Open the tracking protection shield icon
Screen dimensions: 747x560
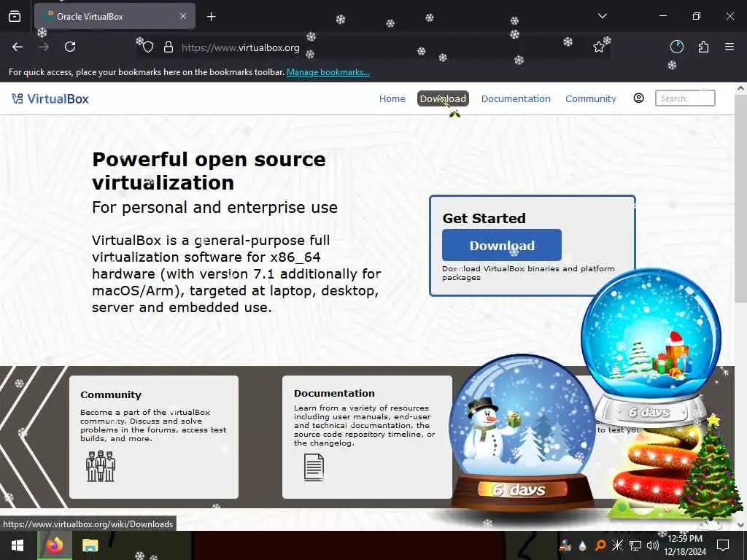(148, 47)
